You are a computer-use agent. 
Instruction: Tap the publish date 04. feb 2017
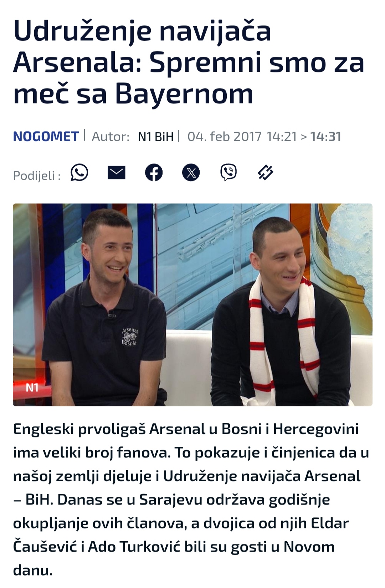(225, 137)
